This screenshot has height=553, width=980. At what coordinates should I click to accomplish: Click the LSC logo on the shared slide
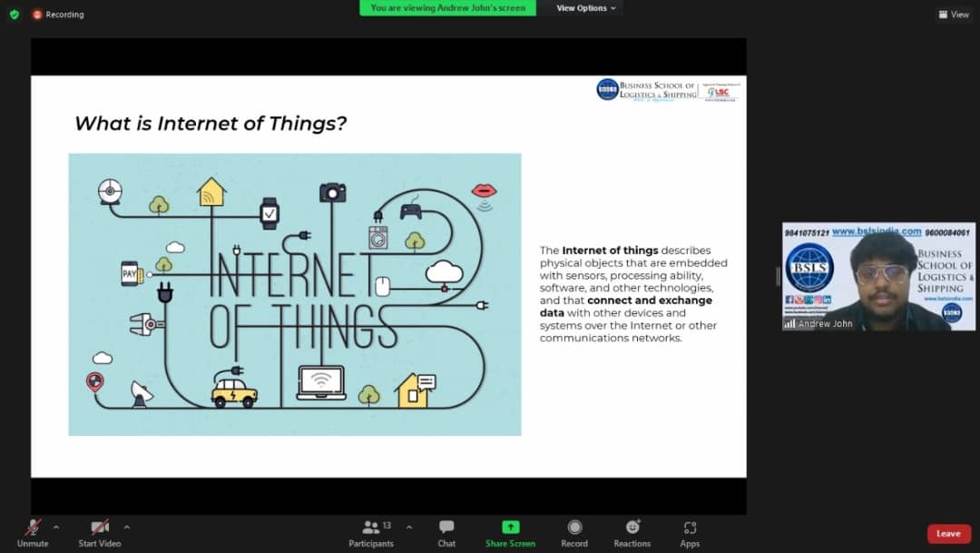(720, 92)
